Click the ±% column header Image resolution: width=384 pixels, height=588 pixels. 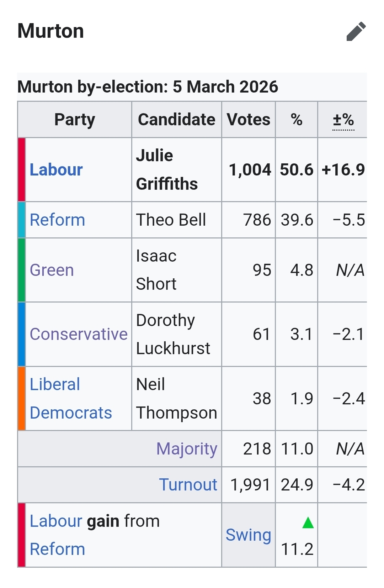coord(343,120)
